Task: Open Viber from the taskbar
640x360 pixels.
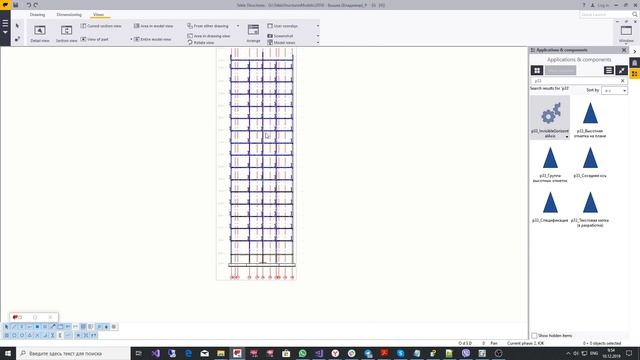Action: (x=466, y=353)
